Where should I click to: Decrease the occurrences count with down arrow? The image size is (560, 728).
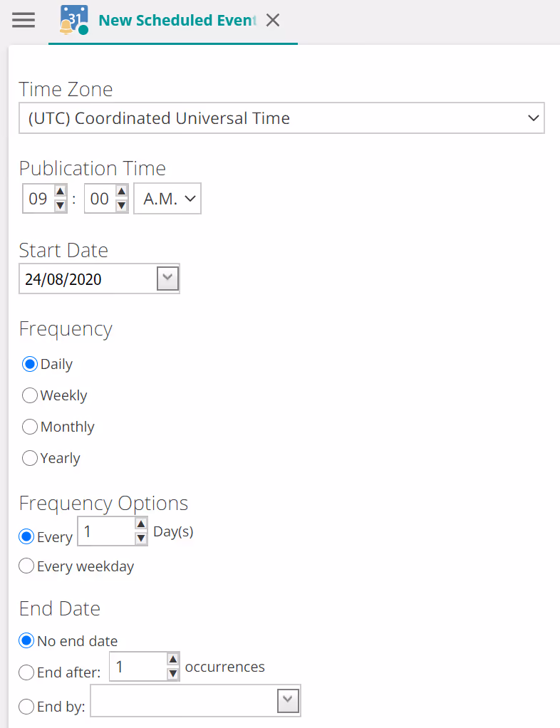(x=172, y=674)
